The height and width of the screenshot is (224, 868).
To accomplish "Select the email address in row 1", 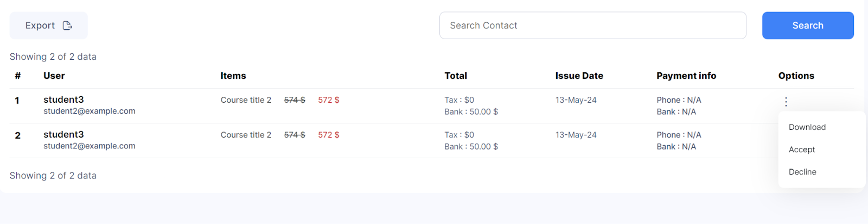I will pyautogui.click(x=90, y=111).
